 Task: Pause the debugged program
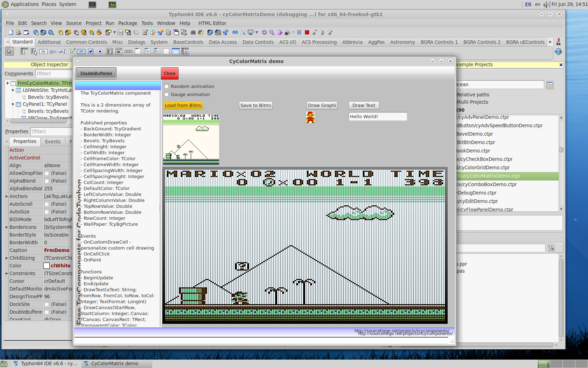point(299,32)
